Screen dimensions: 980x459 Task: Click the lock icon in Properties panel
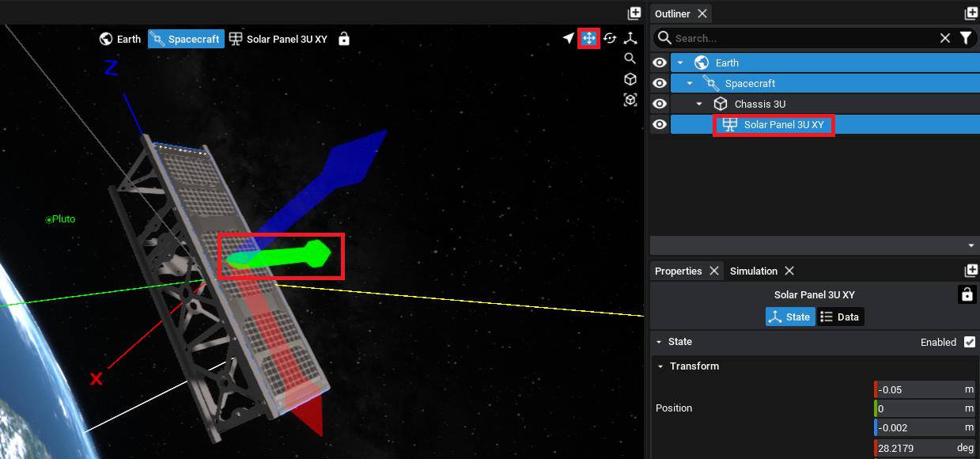[x=966, y=294]
